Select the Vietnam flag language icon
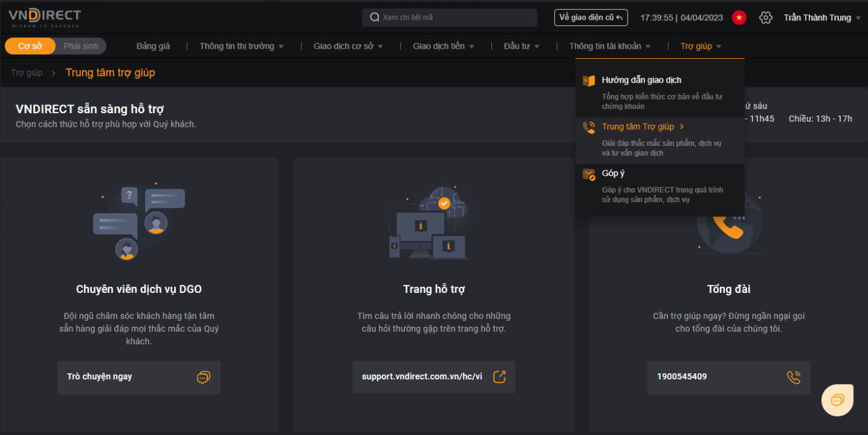The height and width of the screenshot is (435, 868). pyautogui.click(x=739, y=17)
